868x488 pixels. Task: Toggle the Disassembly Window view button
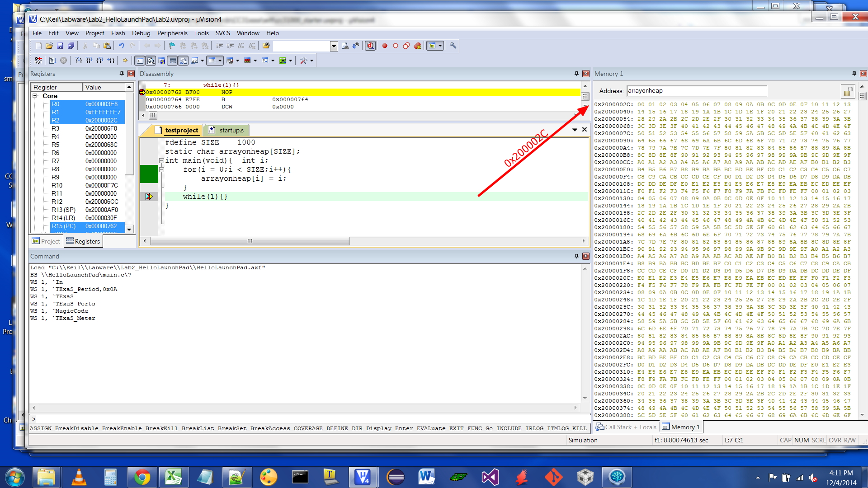151,61
